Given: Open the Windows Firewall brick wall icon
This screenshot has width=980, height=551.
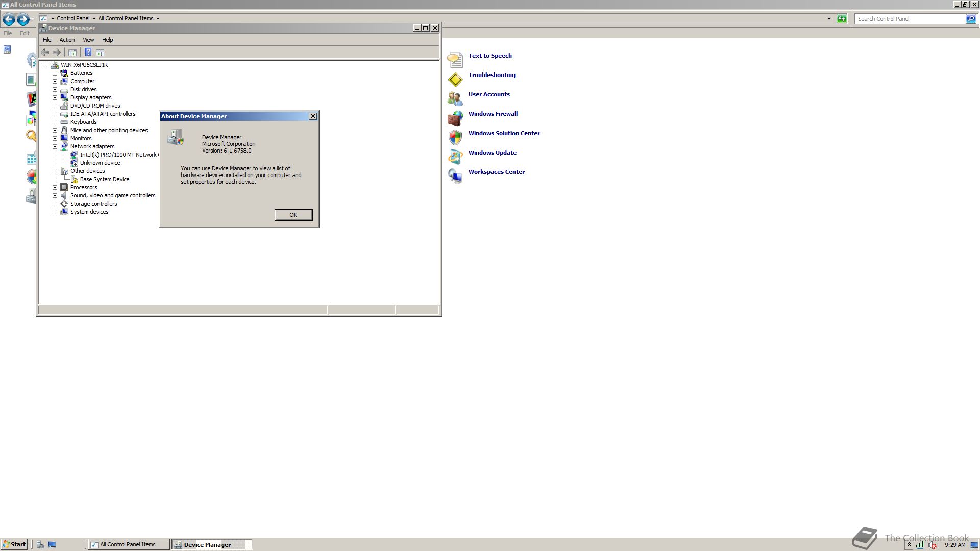Looking at the screenshot, I should (x=455, y=118).
